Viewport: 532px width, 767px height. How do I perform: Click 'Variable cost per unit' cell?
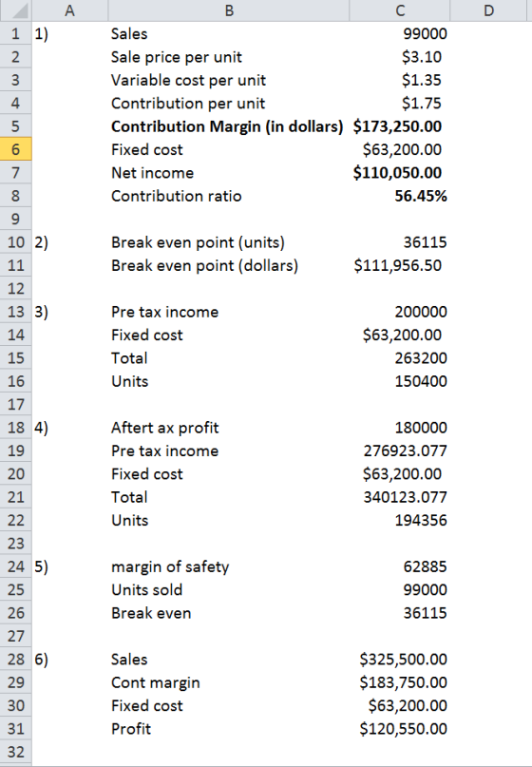(229, 80)
